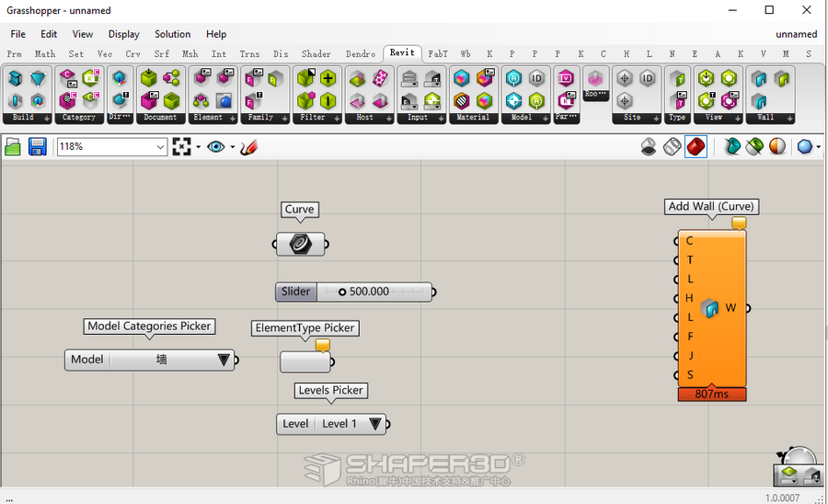Open the File menu

point(18,34)
